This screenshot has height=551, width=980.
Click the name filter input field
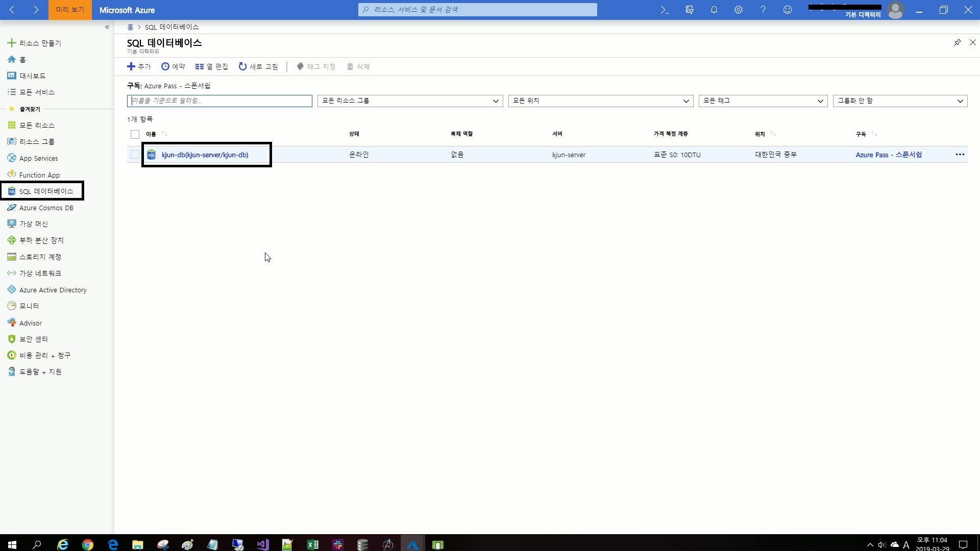point(219,101)
